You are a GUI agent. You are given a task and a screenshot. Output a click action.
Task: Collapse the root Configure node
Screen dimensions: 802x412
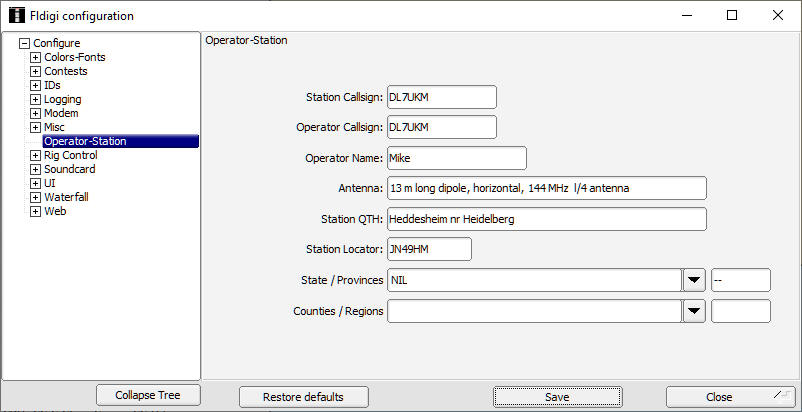(25, 43)
